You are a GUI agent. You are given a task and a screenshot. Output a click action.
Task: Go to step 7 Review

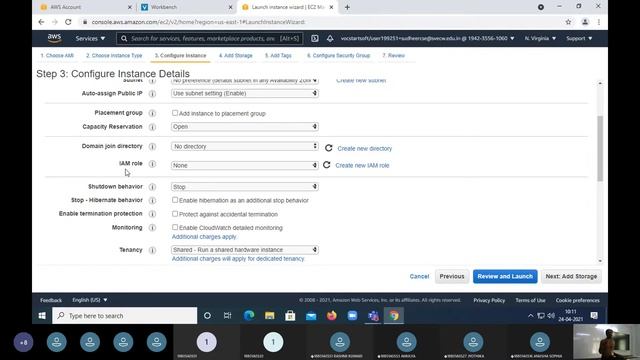click(393, 56)
